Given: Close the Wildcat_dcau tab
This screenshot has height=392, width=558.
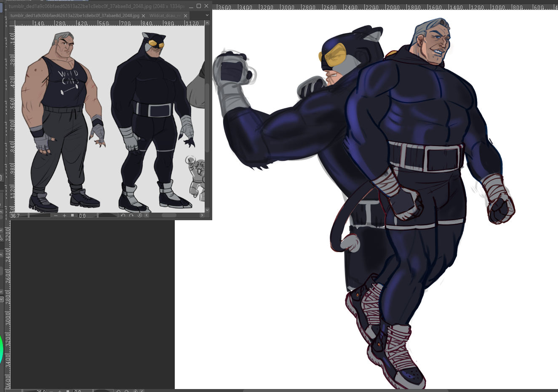Looking at the screenshot, I should tap(185, 16).
